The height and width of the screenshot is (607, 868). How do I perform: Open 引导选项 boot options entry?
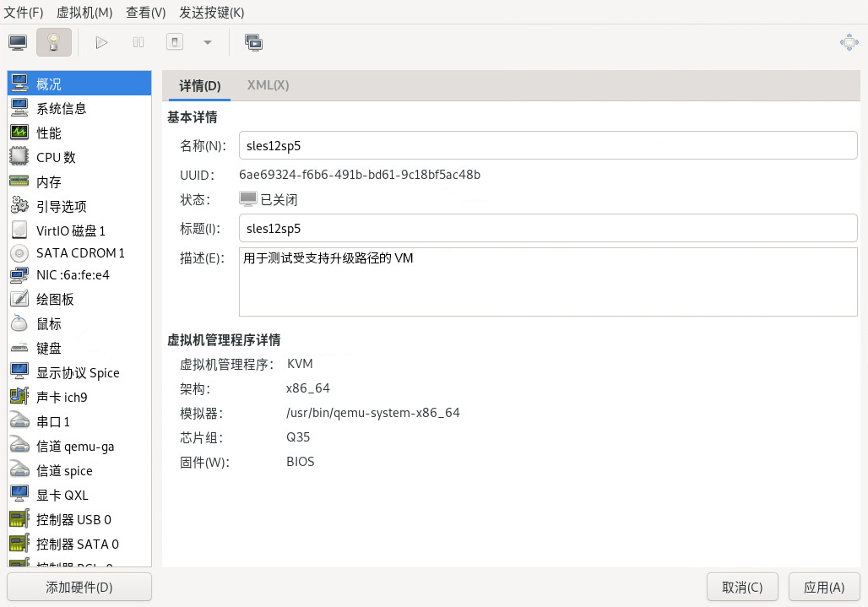click(61, 206)
